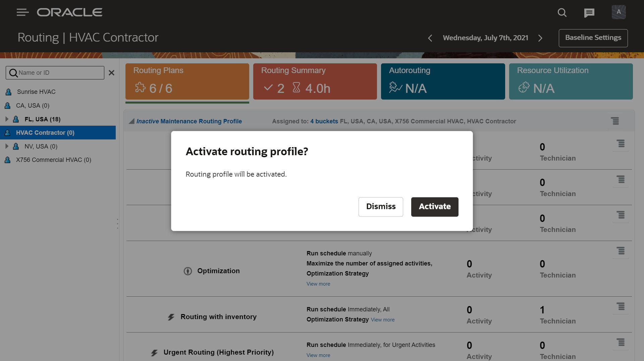Click View more under Optimization Strategy
Screen dimensions: 644x361
(318, 284)
